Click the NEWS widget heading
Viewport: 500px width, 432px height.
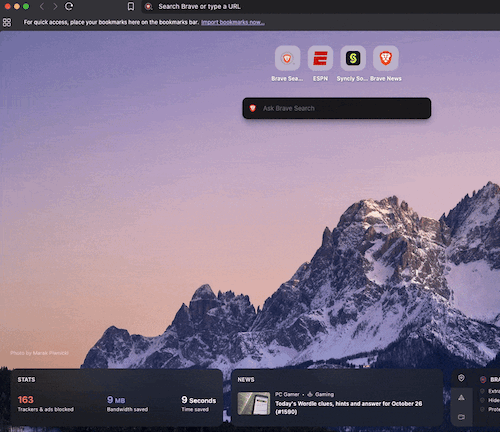click(246, 380)
